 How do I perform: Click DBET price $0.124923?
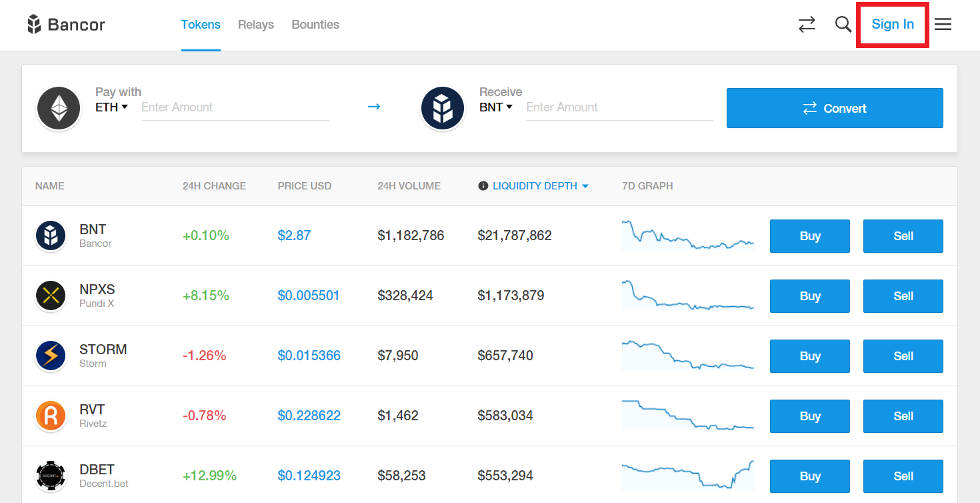coord(309,476)
